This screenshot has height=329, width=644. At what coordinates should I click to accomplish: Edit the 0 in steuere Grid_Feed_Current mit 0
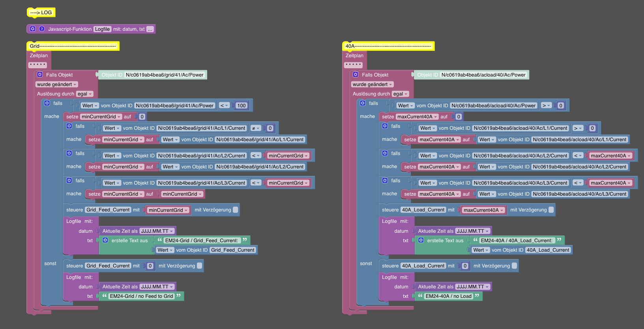click(150, 266)
